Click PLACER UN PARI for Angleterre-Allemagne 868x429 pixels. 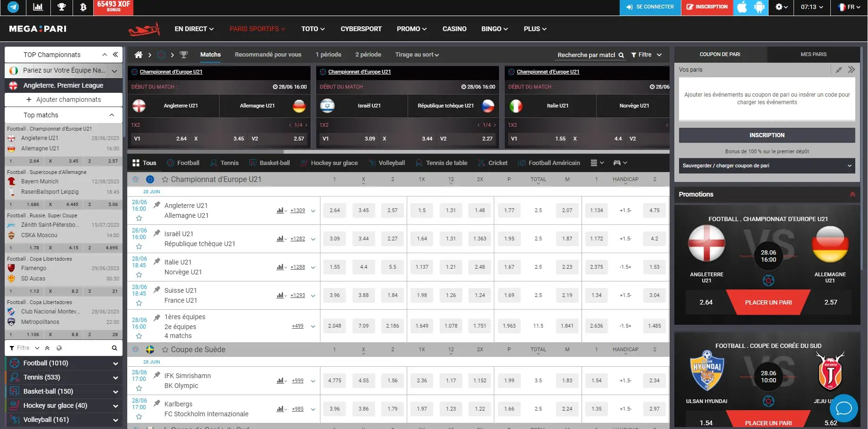[768, 302]
